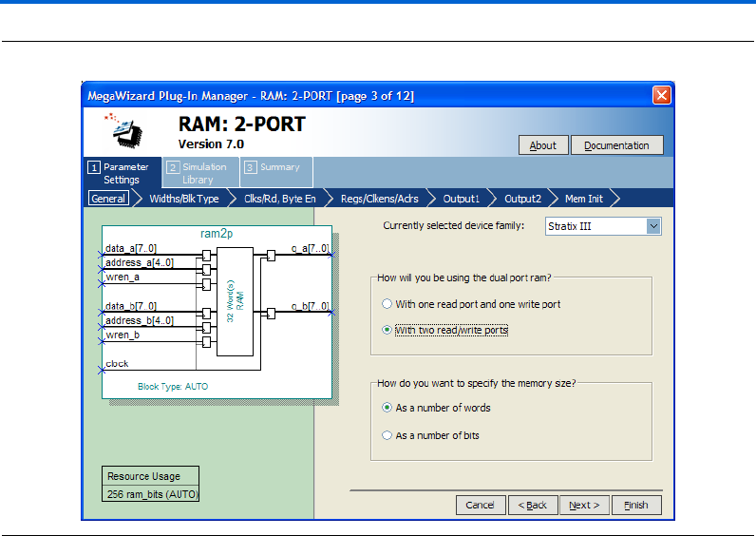Click the data_b[7..0] port label
Image resolution: width=756 pixels, height=536 pixels.
(x=131, y=306)
